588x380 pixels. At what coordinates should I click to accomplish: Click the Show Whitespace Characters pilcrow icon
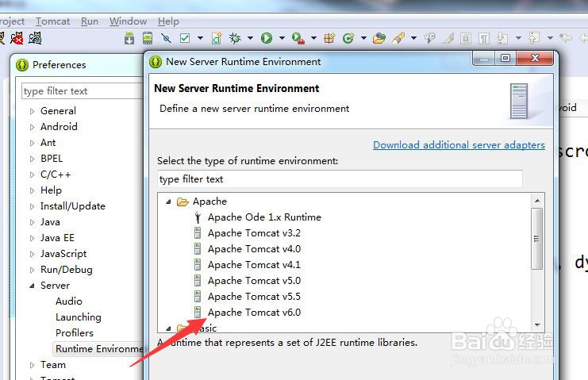(484, 38)
